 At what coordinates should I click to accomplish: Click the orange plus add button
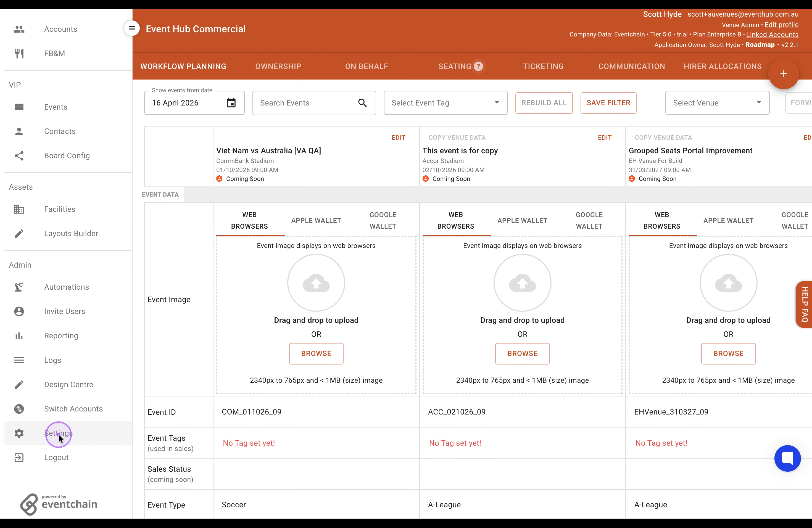pyautogui.click(x=784, y=74)
